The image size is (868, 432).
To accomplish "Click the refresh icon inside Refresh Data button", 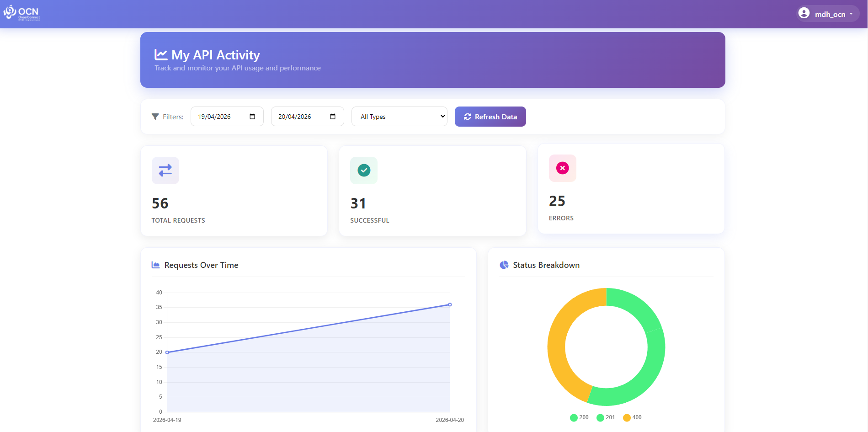I will pyautogui.click(x=467, y=117).
